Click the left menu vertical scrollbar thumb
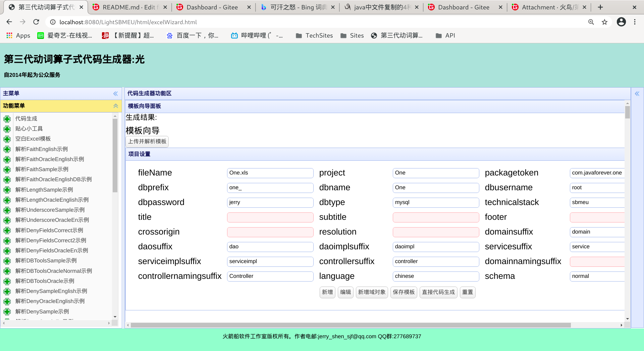This screenshot has width=644, height=351. (115, 155)
